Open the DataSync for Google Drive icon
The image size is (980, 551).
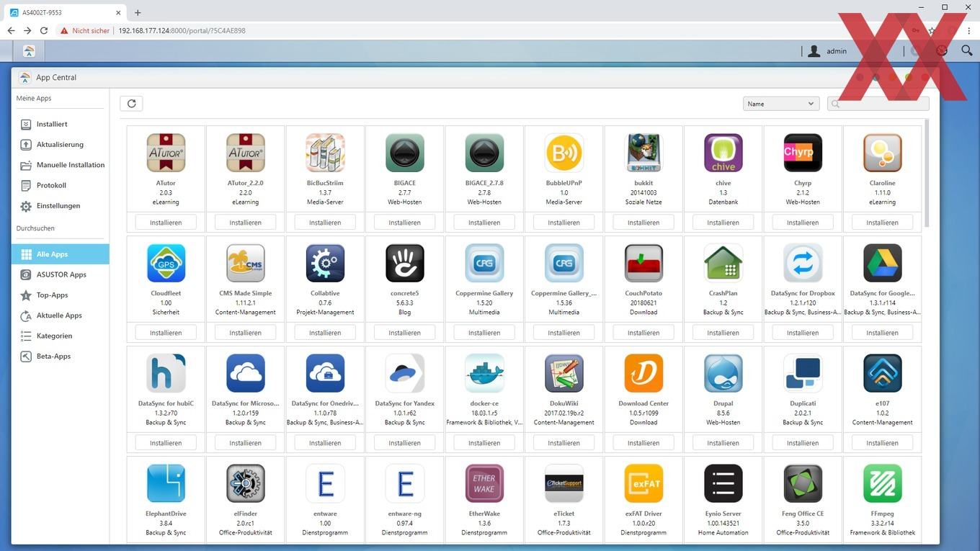tap(882, 263)
